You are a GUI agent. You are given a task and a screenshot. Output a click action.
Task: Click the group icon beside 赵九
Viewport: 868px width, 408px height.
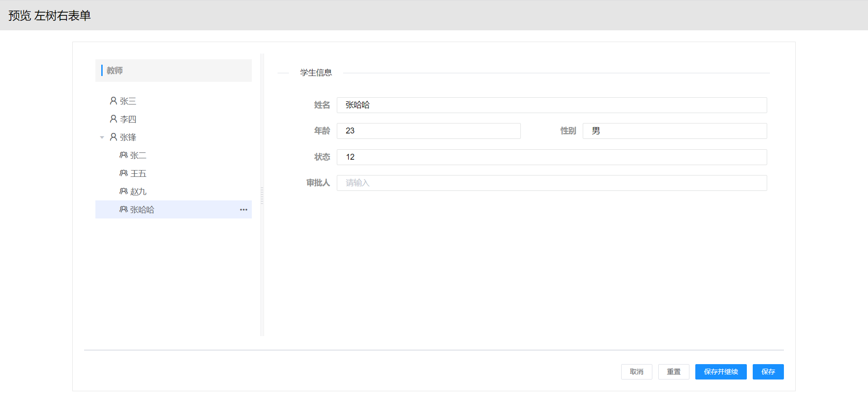coord(123,191)
